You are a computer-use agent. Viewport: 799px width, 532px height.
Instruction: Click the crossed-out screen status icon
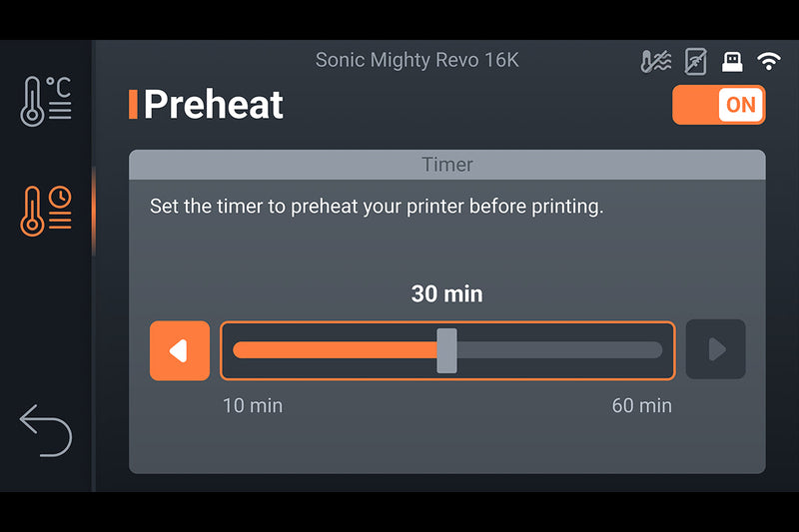tap(695, 61)
